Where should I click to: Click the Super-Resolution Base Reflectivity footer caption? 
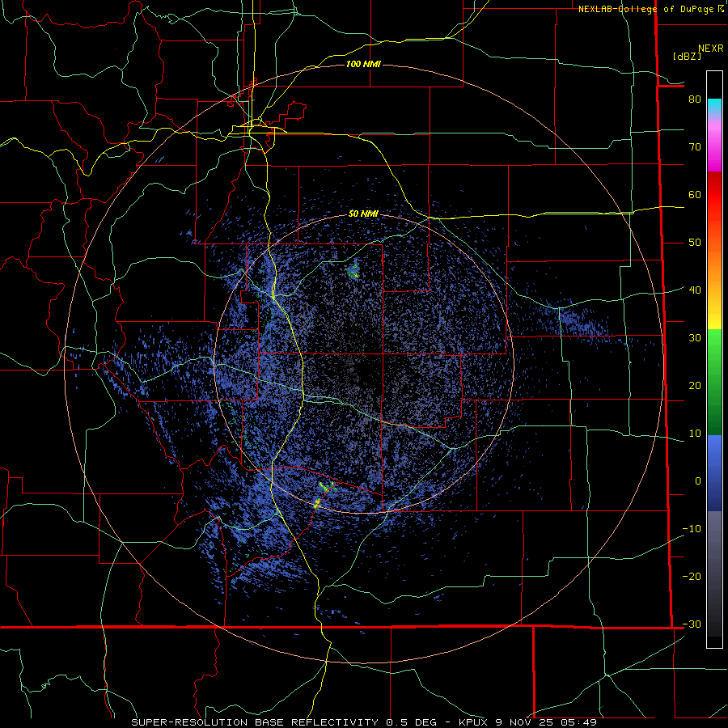363,722
